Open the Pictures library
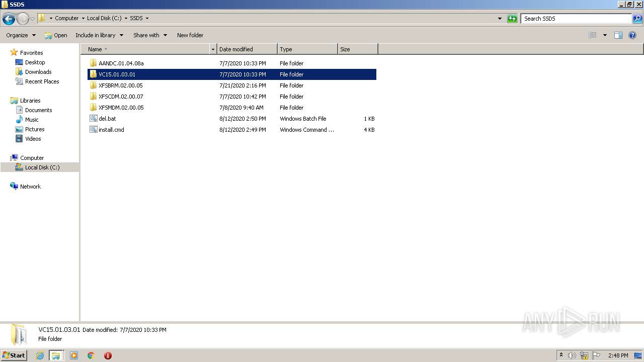644x362 pixels. [35, 129]
